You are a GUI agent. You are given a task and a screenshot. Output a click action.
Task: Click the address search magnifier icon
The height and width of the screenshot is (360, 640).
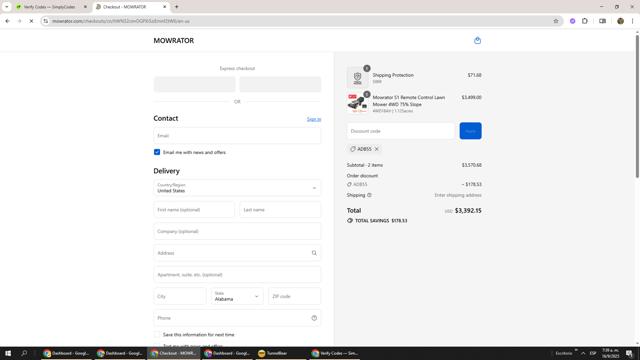314,253
